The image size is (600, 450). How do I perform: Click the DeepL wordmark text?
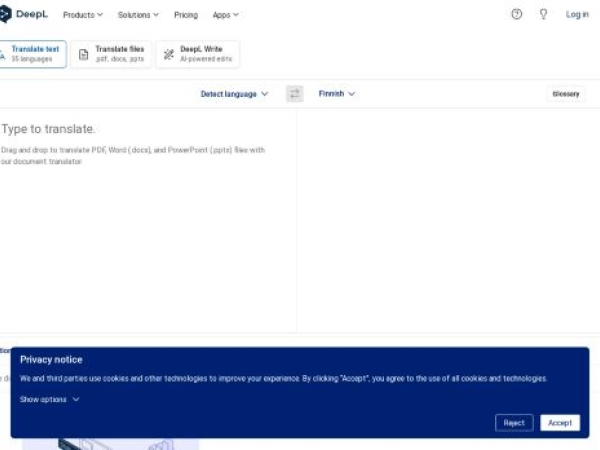point(32,15)
